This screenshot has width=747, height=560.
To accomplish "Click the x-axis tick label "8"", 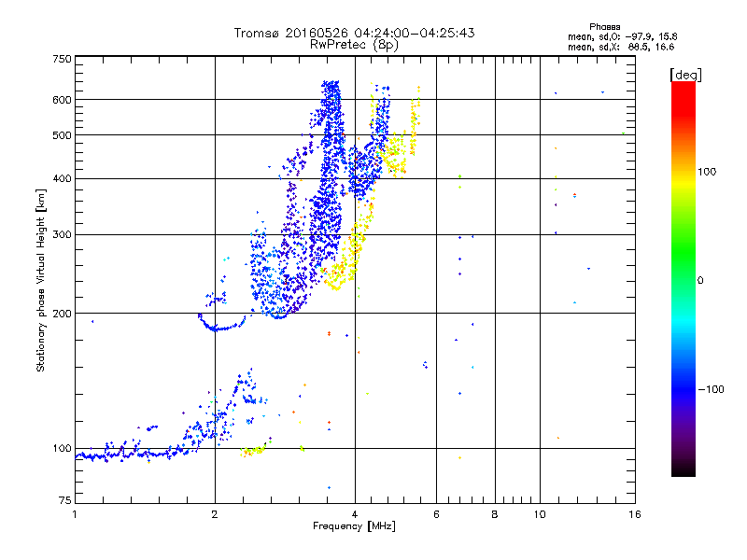I will coord(495,514).
